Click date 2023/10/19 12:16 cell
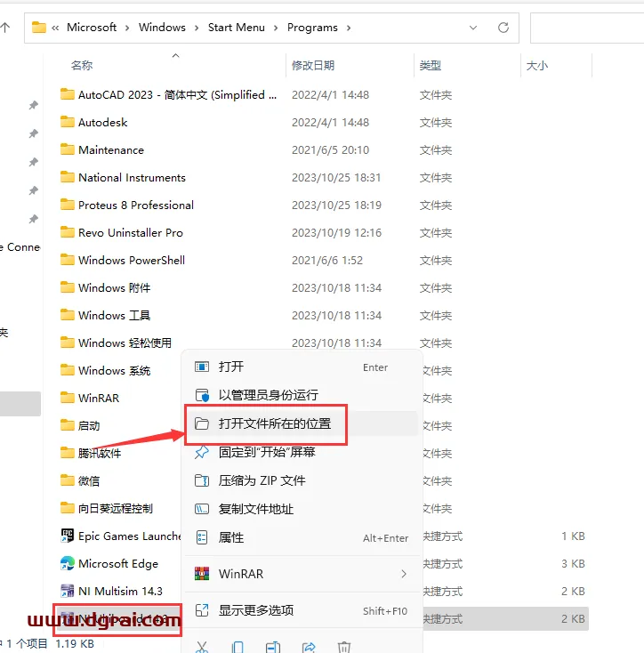Screen dimensions: 644x653 [x=336, y=232]
